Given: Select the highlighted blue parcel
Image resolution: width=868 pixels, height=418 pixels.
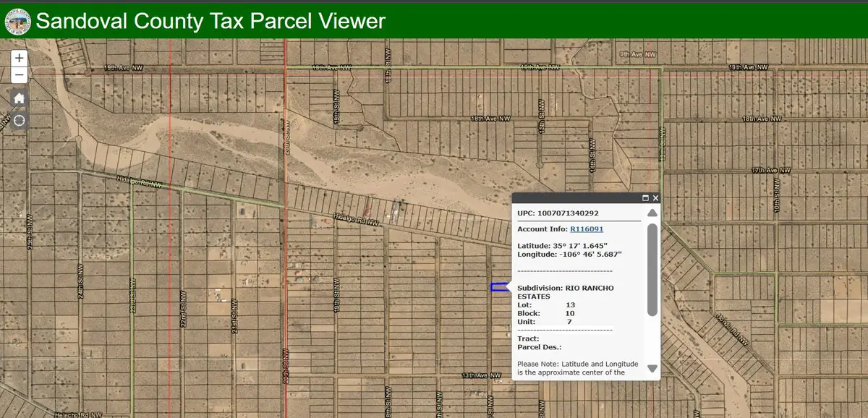Looking at the screenshot, I should coord(500,287).
